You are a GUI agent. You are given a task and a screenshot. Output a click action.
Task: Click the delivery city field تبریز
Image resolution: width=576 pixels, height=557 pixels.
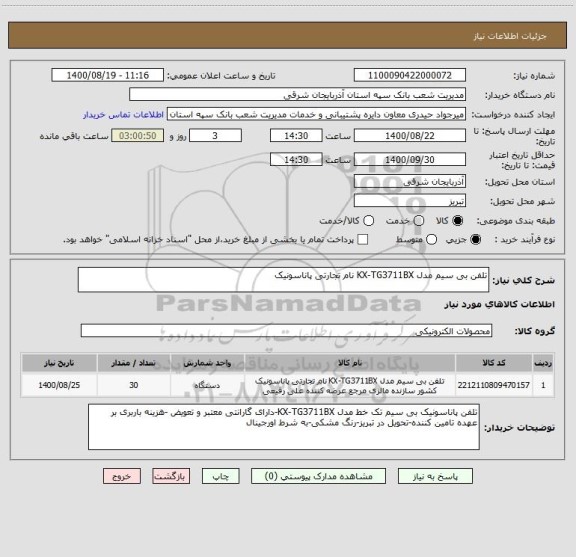click(x=410, y=201)
